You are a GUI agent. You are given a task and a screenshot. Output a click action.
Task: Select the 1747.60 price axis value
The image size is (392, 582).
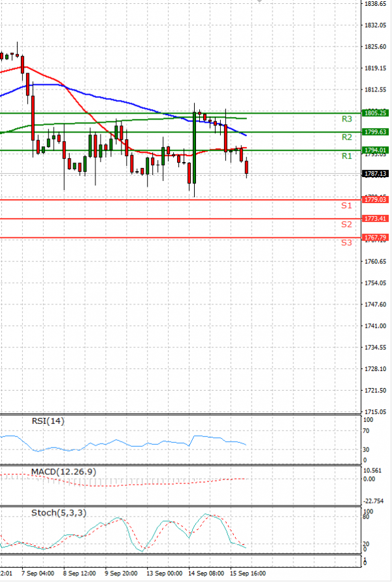point(375,305)
